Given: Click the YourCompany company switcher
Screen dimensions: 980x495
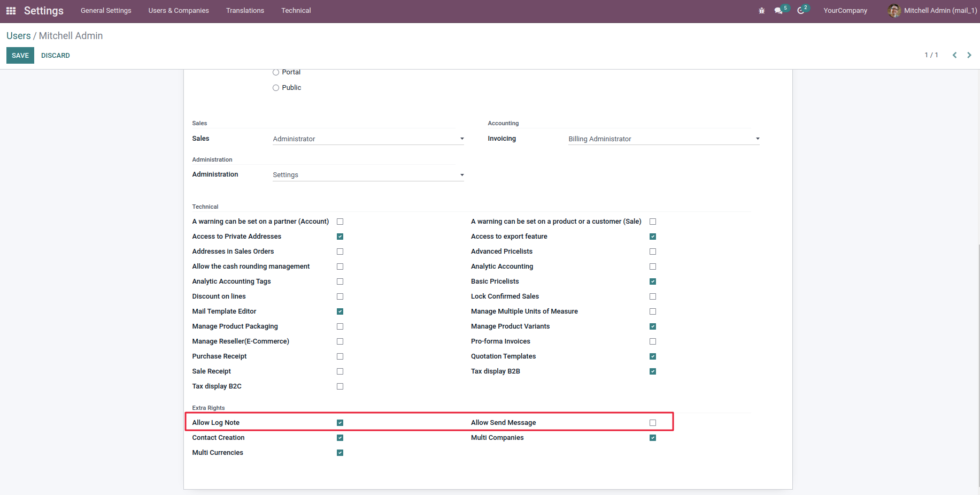Looking at the screenshot, I should pyautogui.click(x=845, y=11).
